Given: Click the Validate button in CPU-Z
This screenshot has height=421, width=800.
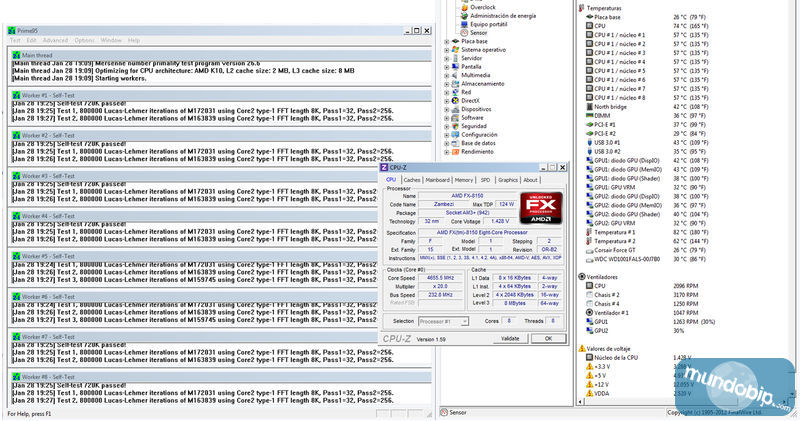Looking at the screenshot, I should click(x=510, y=339).
